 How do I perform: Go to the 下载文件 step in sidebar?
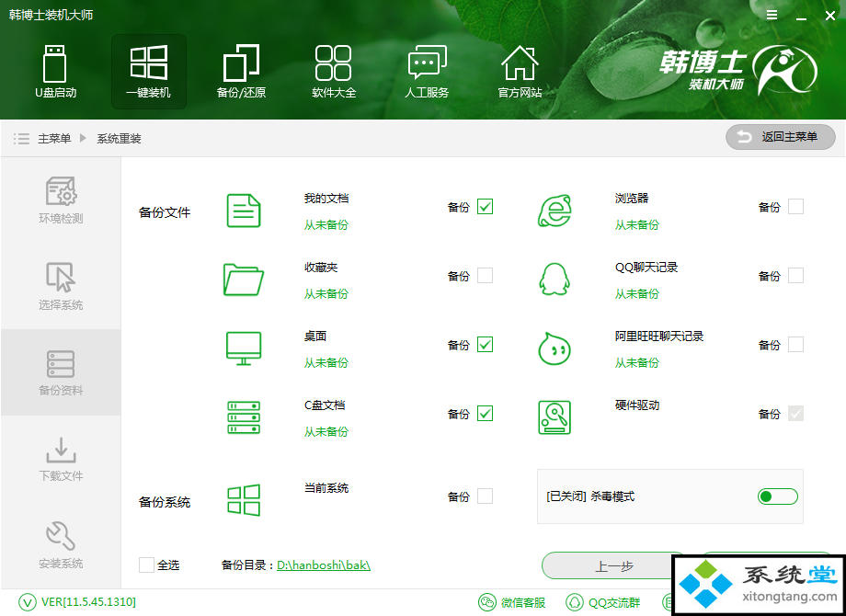click(61, 459)
